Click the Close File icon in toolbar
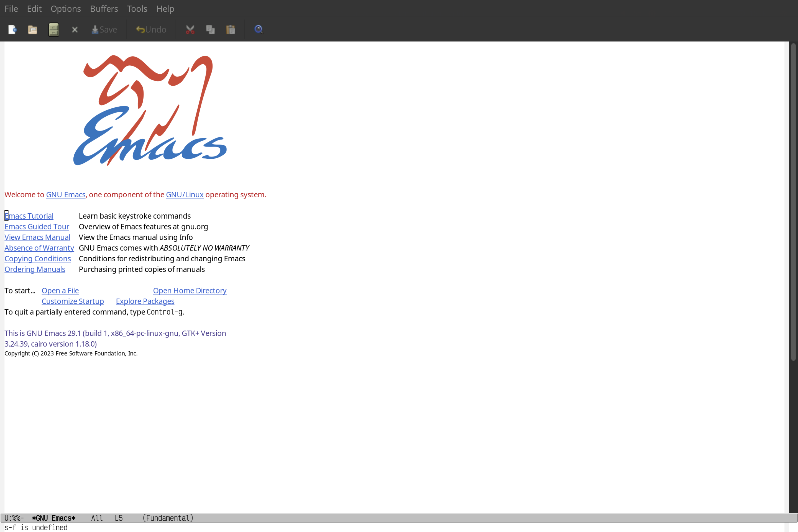Image resolution: width=798 pixels, height=532 pixels. point(75,29)
